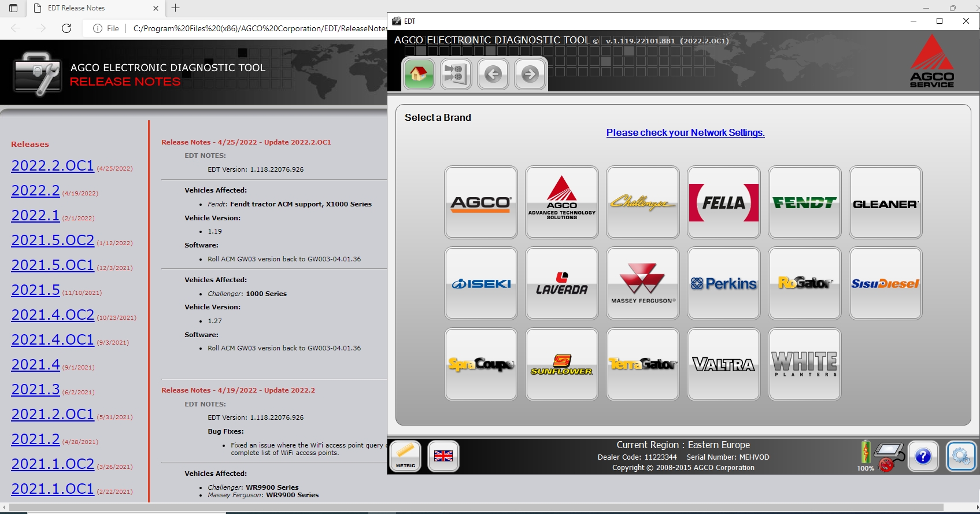Select the SpraCoupe brand tile
The image size is (980, 514).
pos(481,364)
